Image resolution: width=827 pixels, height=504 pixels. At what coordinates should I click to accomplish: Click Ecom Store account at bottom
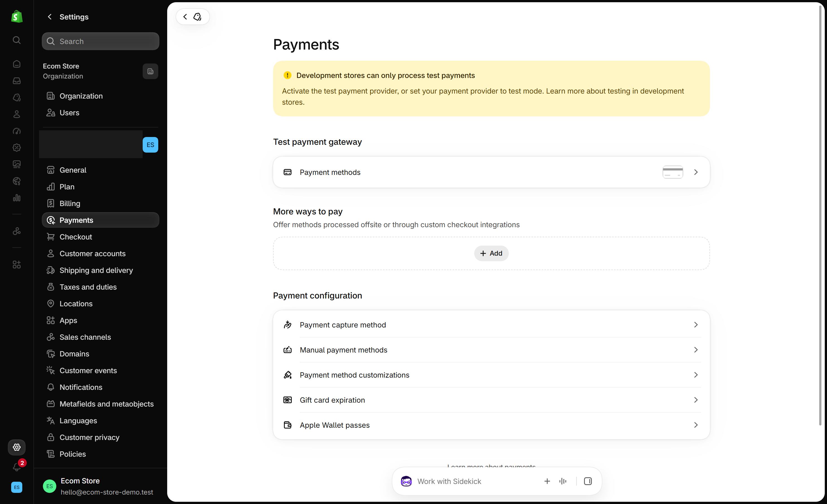100,486
